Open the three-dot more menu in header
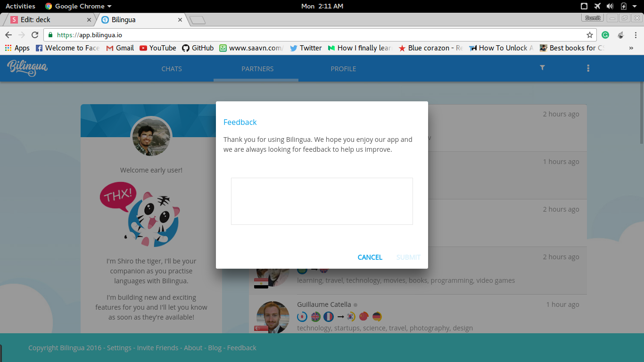The width and height of the screenshot is (644, 362). pyautogui.click(x=588, y=68)
